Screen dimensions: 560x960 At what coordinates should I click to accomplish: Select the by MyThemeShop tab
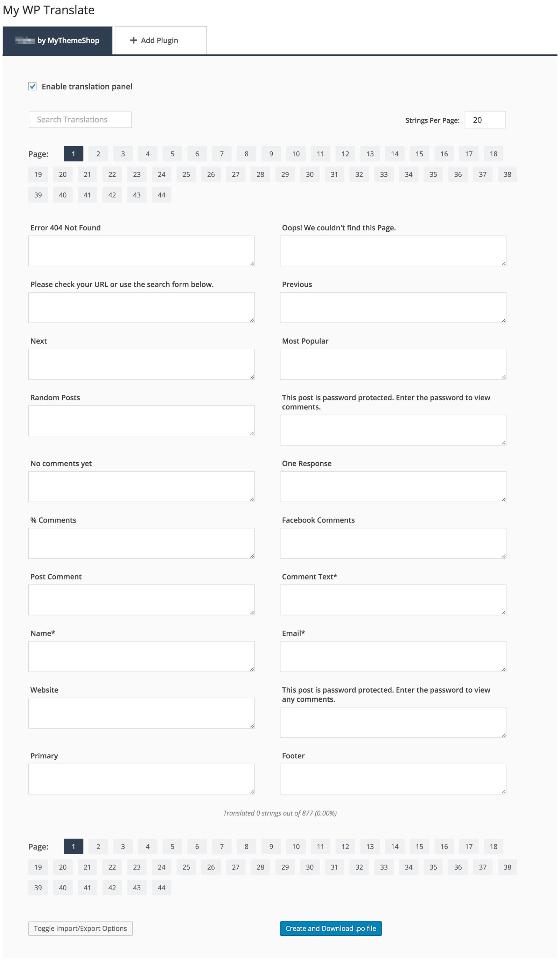click(57, 40)
